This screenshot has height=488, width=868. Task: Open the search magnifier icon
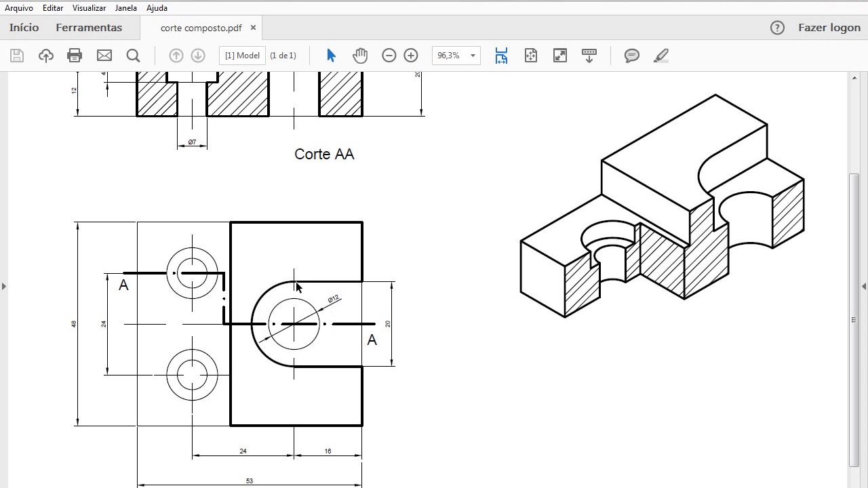[134, 56]
